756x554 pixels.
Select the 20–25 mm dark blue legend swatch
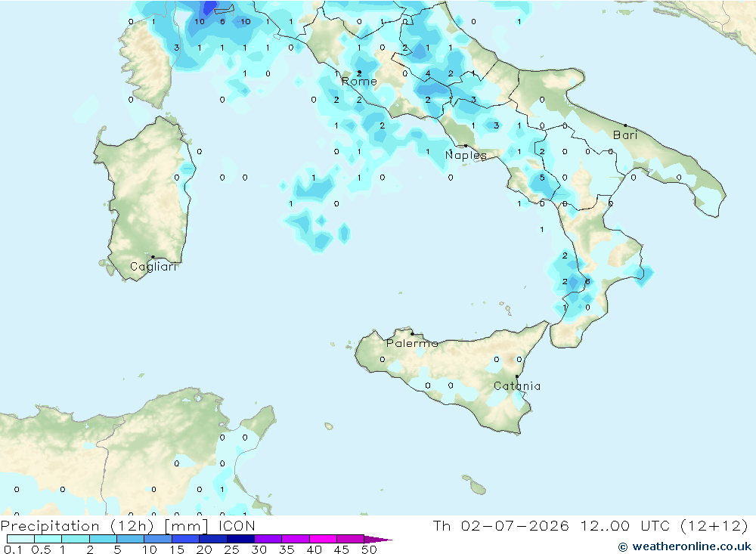click(x=213, y=539)
